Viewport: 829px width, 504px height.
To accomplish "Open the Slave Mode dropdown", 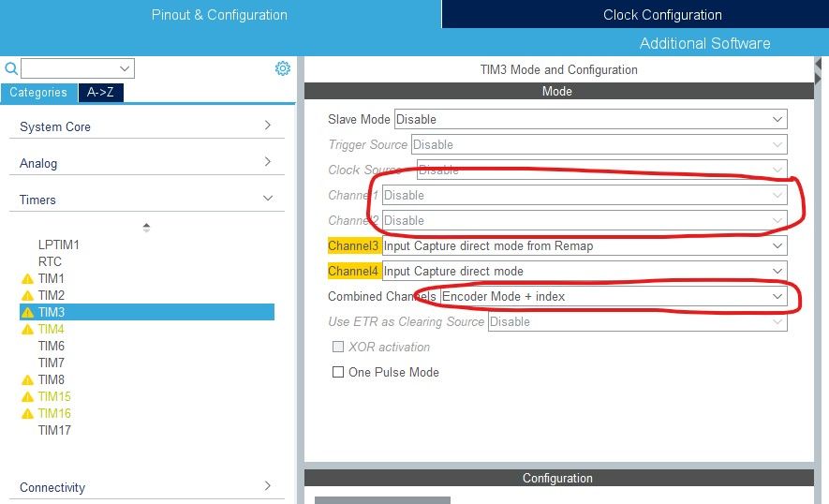I will pyautogui.click(x=591, y=120).
